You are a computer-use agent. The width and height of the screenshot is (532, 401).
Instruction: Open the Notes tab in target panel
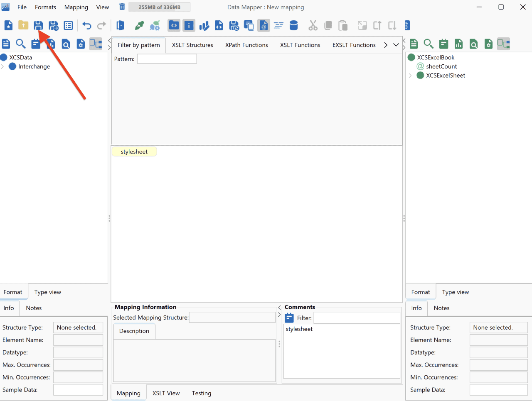[441, 308]
